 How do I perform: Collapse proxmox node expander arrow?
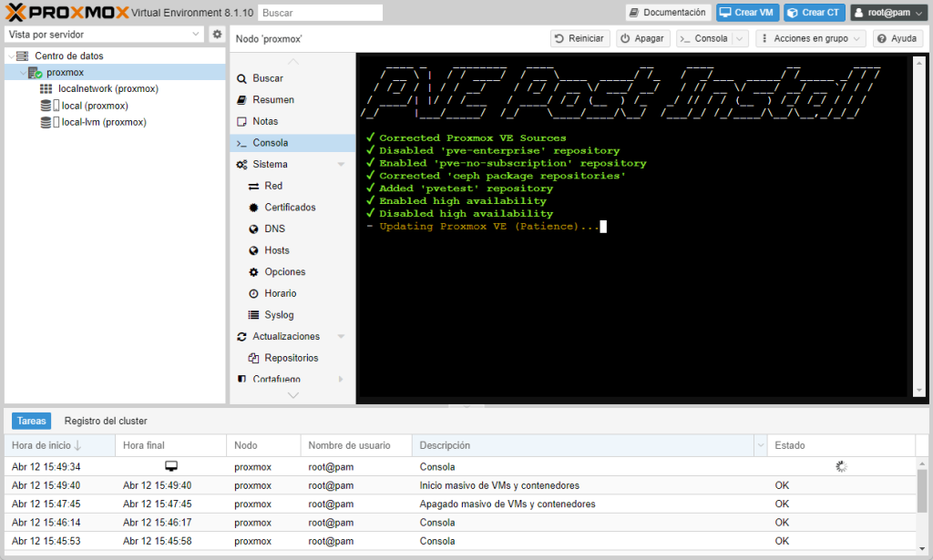click(x=23, y=73)
